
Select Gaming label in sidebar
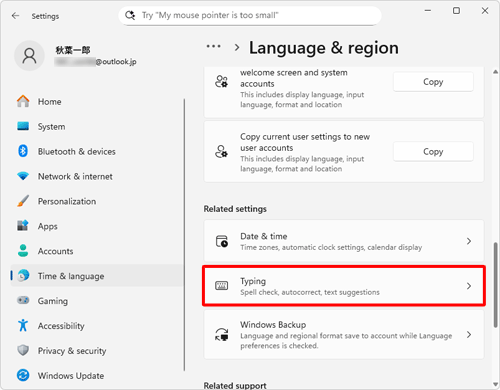click(x=53, y=301)
